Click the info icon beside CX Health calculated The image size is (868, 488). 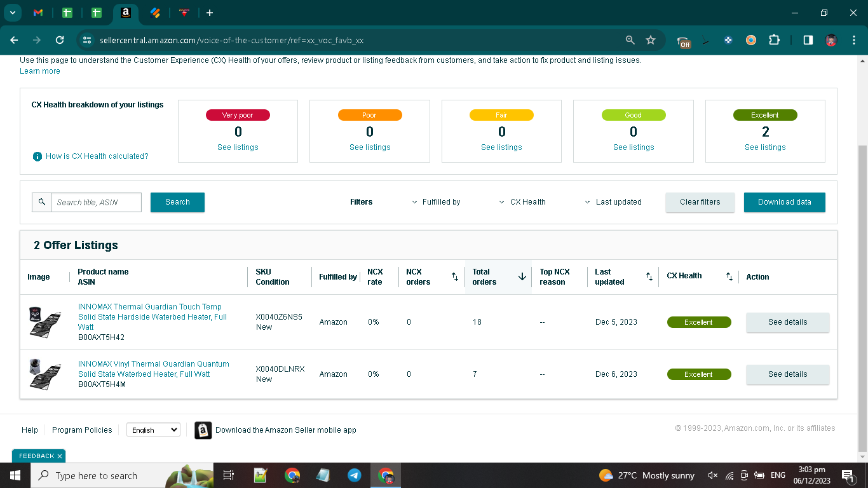tap(37, 156)
